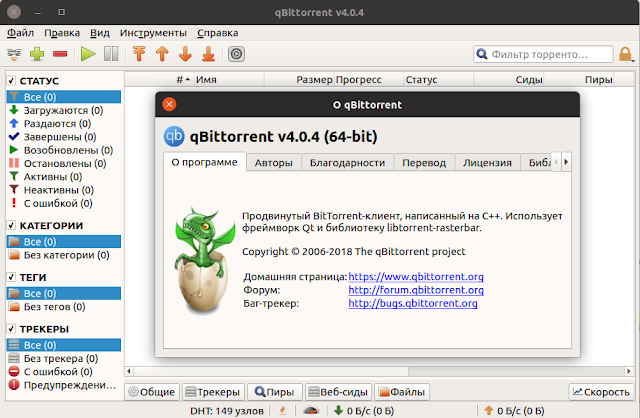Toggle the КАТЕГОРИИ section checkbox
This screenshot has width=640, height=418.
tap(11, 225)
